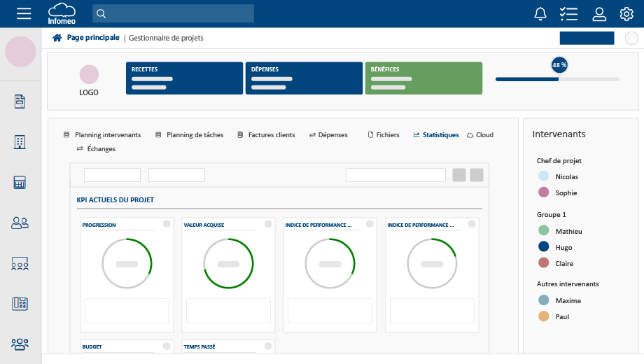Open the settings gear
Viewport: 644px width, 364px height.
coord(626,14)
